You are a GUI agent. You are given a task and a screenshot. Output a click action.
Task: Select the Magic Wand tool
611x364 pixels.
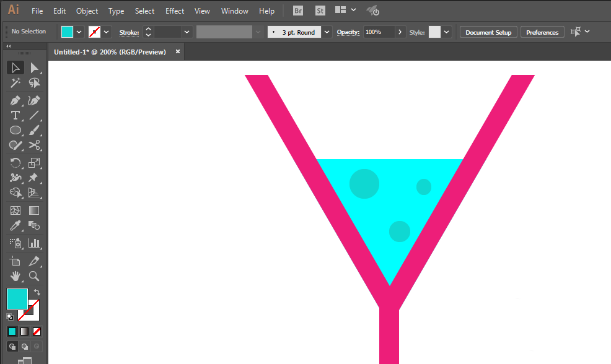click(15, 83)
